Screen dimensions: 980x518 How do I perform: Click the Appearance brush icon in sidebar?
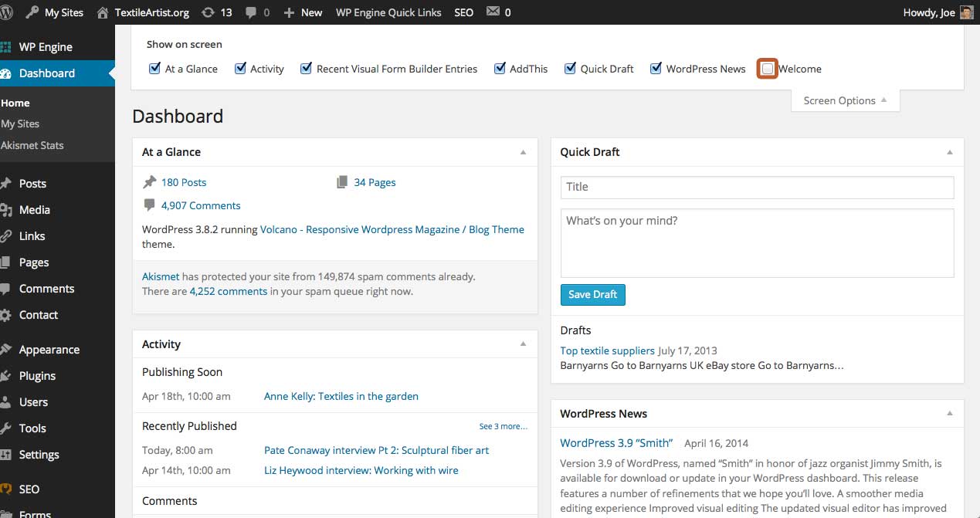click(x=6, y=350)
